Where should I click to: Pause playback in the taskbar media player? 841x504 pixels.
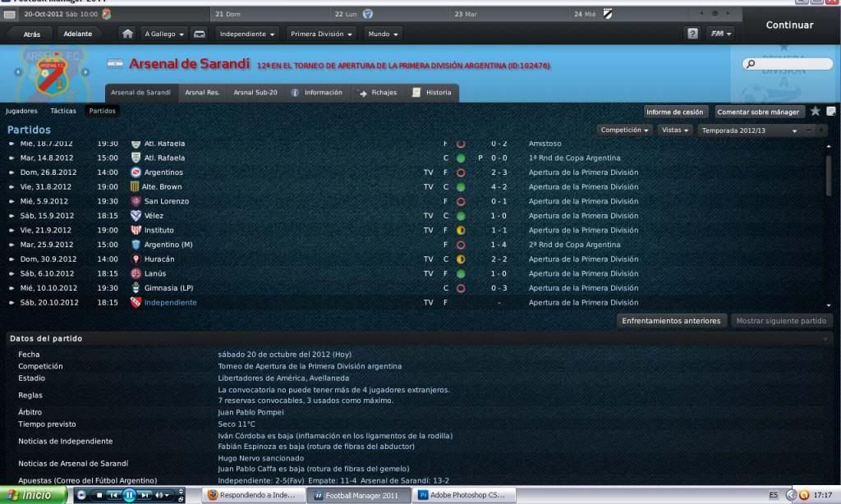click(x=129, y=496)
